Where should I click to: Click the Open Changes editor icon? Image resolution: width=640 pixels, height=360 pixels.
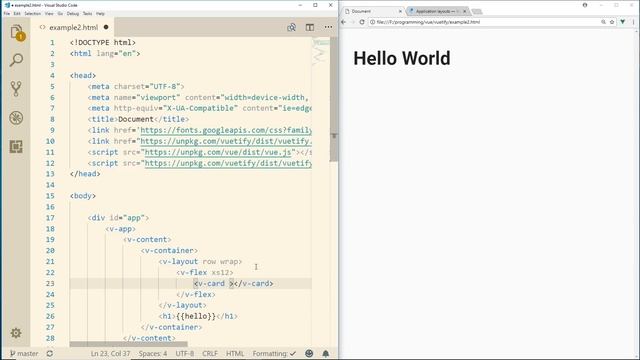291,27
